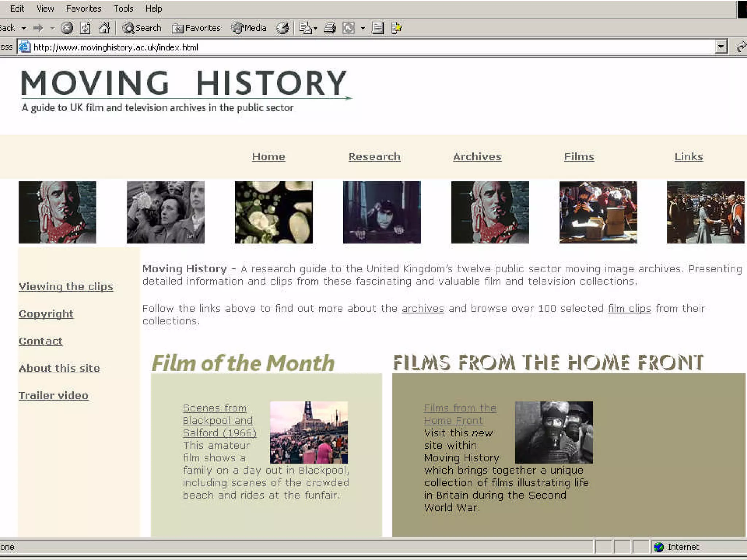Open the Media bar toolbar button

click(249, 28)
